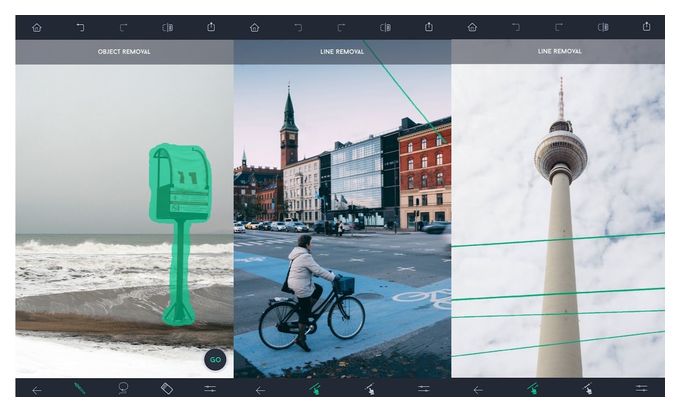Select Segment Remover tool under TV tower photo
Viewport: 680px width, 412px height.
[588, 389]
